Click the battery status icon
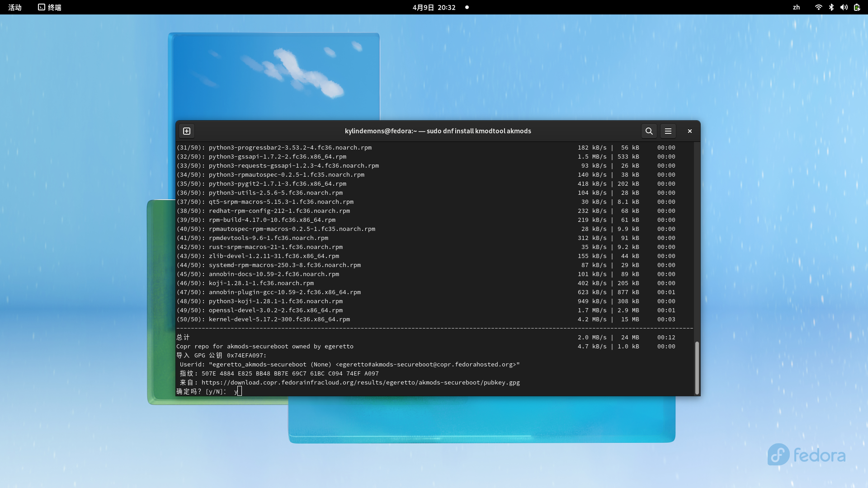The height and width of the screenshot is (488, 868). tap(857, 7)
